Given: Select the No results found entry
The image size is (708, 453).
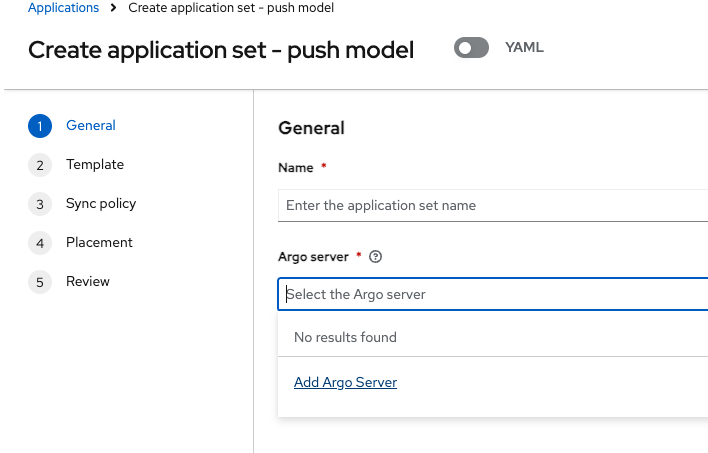Looking at the screenshot, I should tap(345, 338).
